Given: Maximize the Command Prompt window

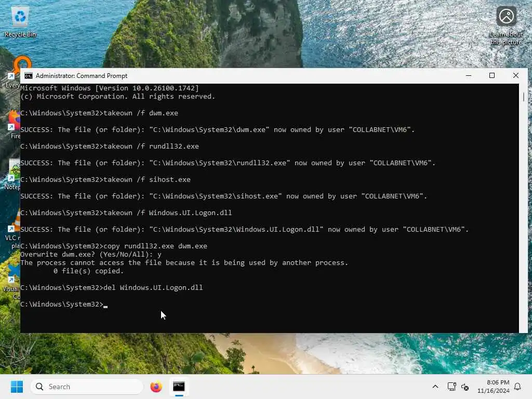Looking at the screenshot, I should 492,76.
